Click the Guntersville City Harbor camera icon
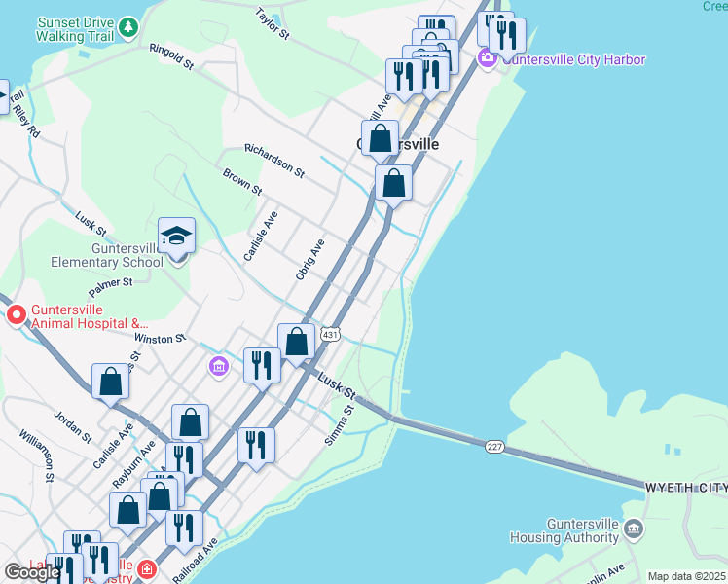The image size is (728, 584). pos(487,58)
